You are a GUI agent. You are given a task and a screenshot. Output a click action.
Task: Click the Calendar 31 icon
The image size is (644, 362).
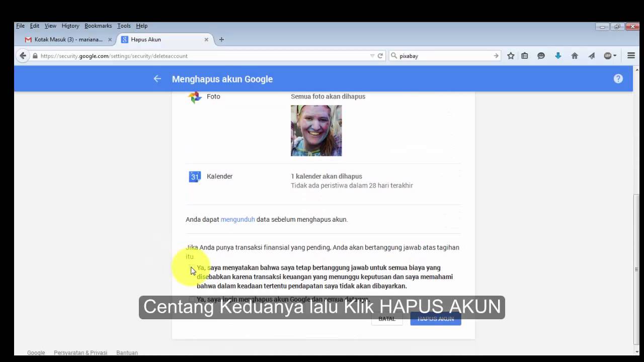pos(195,176)
